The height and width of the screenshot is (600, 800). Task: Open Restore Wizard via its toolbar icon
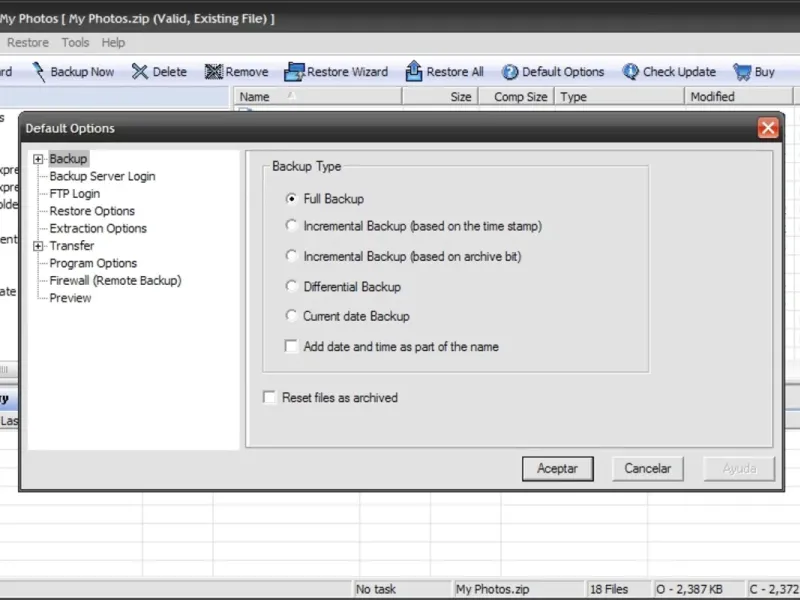(294, 72)
